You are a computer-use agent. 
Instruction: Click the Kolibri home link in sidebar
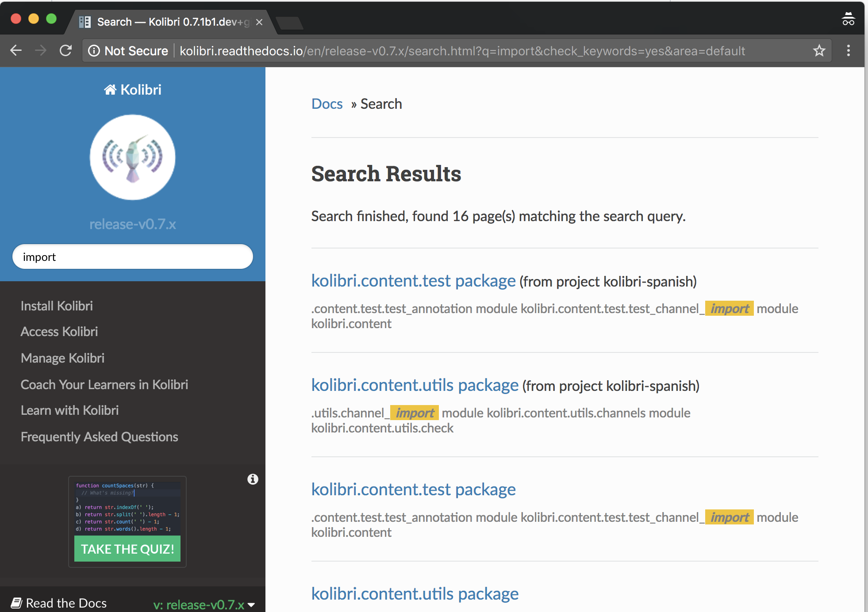(x=133, y=90)
